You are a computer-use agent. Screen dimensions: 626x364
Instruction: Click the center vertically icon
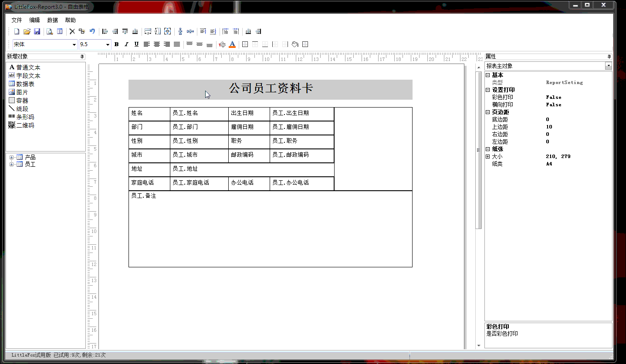180,31
